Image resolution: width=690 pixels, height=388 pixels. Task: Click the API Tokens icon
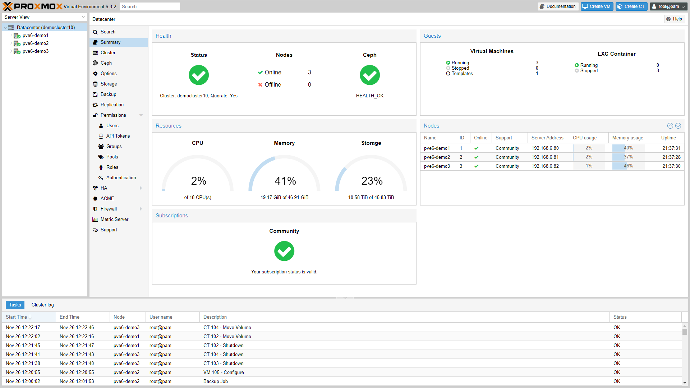101,136
